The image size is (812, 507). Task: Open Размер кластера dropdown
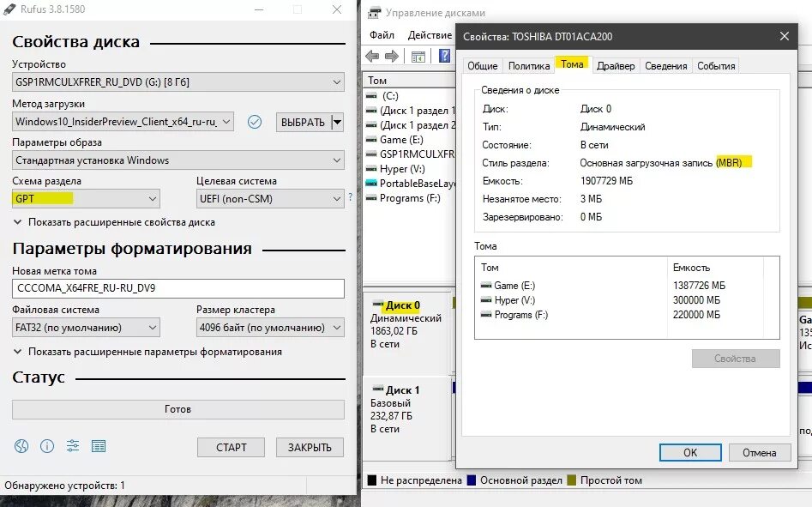click(x=270, y=328)
